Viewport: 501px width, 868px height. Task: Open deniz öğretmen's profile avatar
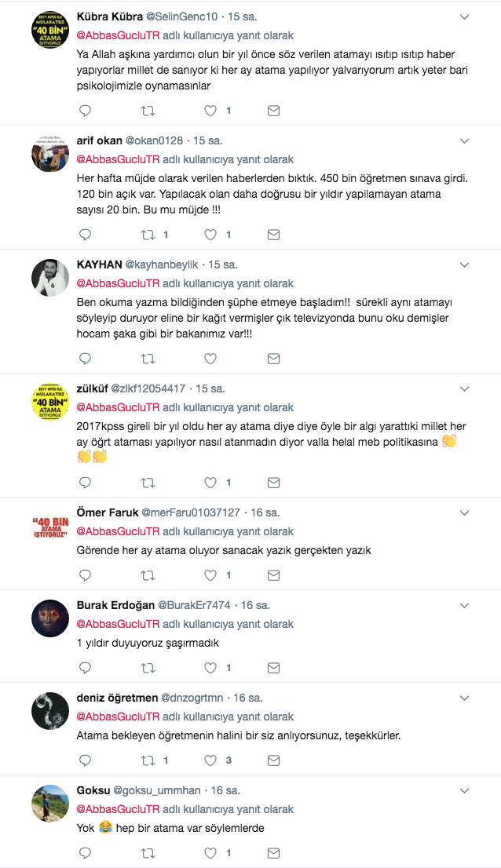point(49,711)
